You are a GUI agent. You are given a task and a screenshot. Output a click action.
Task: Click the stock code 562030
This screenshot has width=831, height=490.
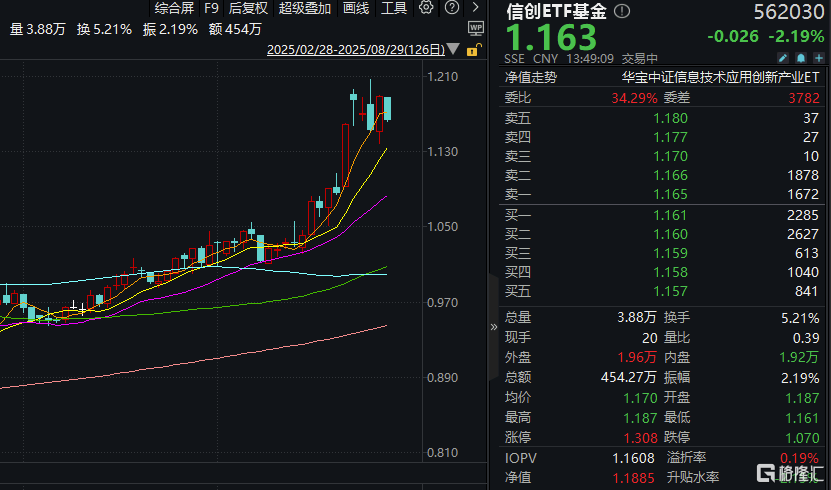pos(789,12)
